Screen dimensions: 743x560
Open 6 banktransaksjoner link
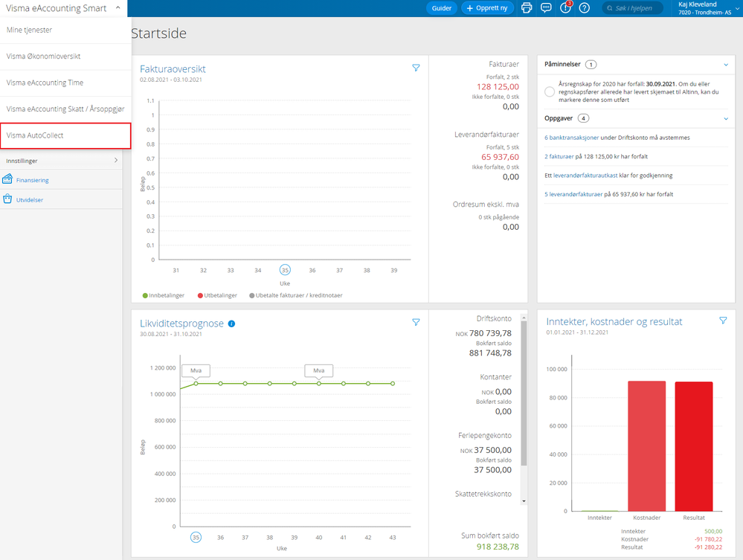click(571, 138)
